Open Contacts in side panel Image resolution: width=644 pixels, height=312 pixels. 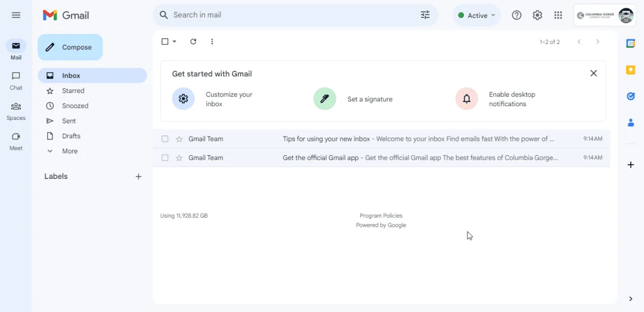pyautogui.click(x=631, y=122)
